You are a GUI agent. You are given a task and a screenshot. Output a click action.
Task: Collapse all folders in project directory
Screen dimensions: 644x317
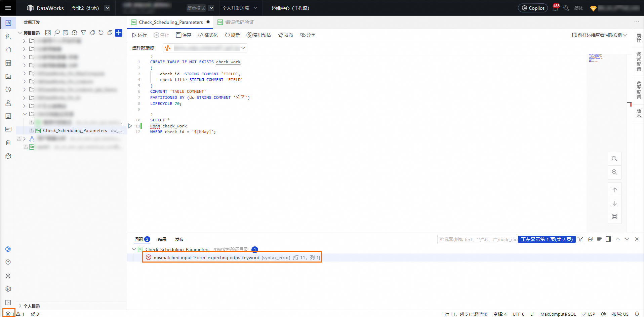(110, 33)
